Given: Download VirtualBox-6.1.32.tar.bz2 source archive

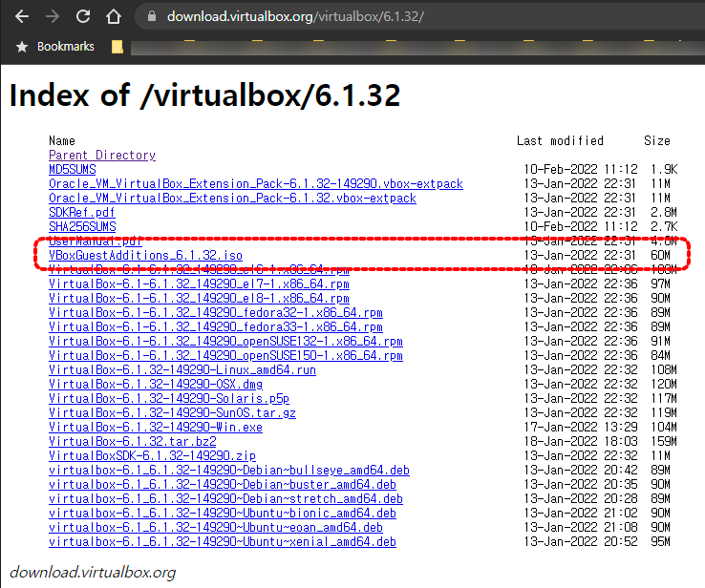Looking at the screenshot, I should click(x=132, y=442).
